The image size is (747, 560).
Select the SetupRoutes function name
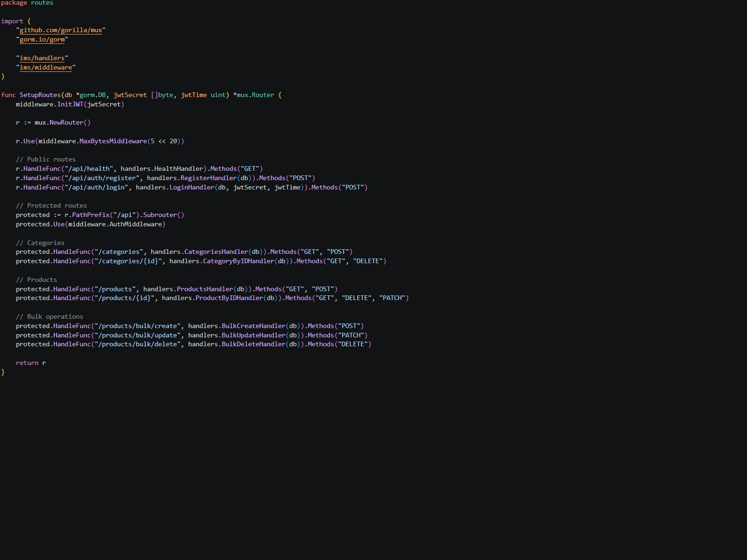point(40,95)
